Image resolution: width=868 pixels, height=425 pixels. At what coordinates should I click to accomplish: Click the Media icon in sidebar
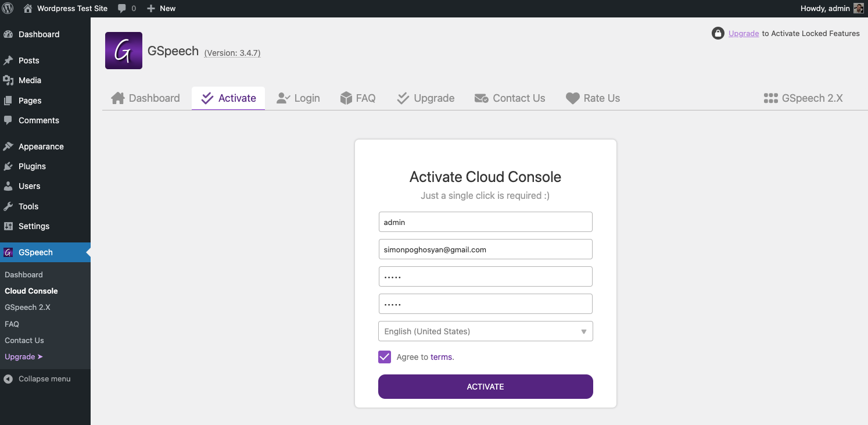coord(8,80)
